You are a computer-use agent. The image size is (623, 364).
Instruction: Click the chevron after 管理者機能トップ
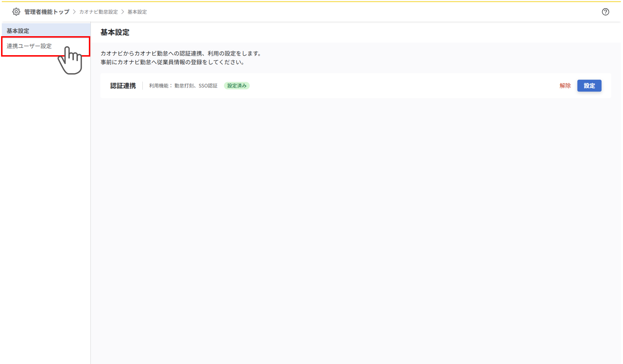74,11
